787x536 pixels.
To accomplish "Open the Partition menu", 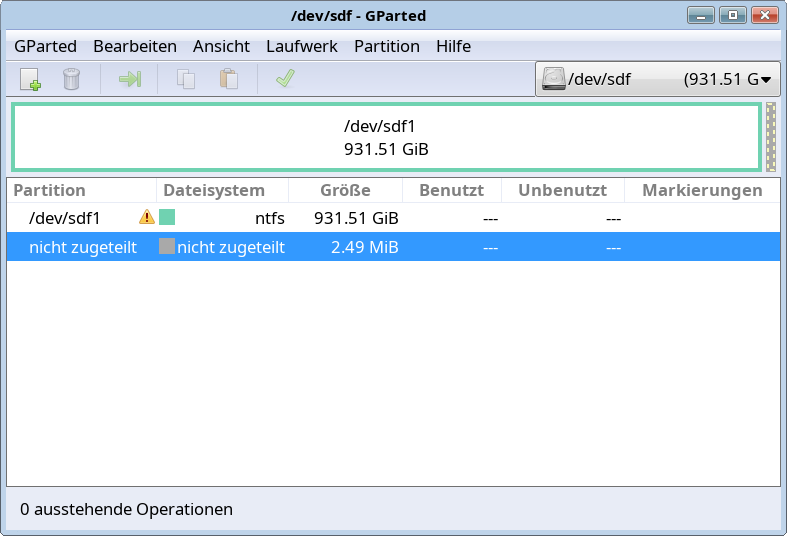I will coord(387,46).
